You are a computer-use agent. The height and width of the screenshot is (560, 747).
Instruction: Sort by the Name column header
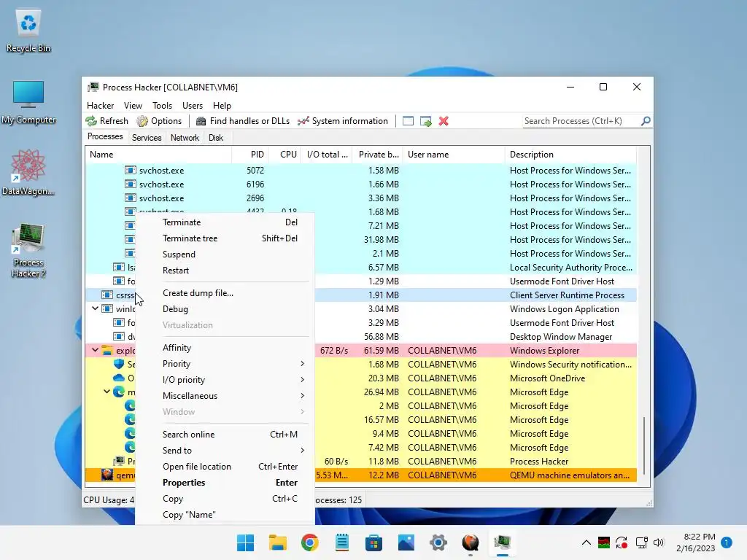click(158, 155)
